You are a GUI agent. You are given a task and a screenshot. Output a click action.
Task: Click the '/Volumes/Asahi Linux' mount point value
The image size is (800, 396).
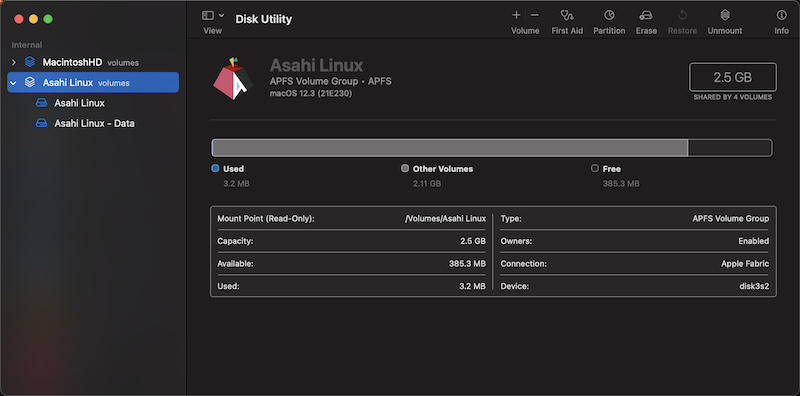pos(445,218)
